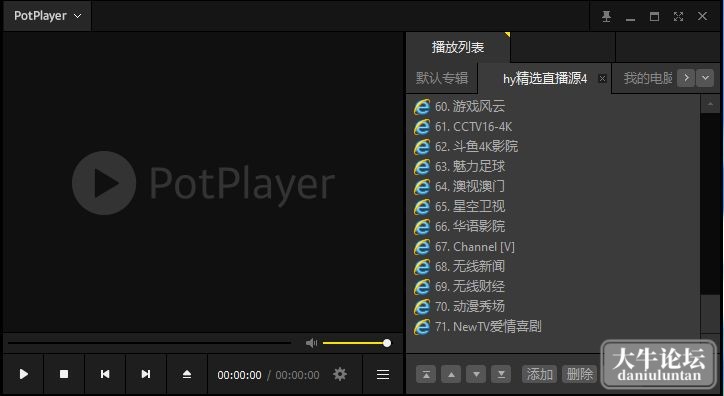Open the PotPlayer main menu dropdown

(48, 16)
